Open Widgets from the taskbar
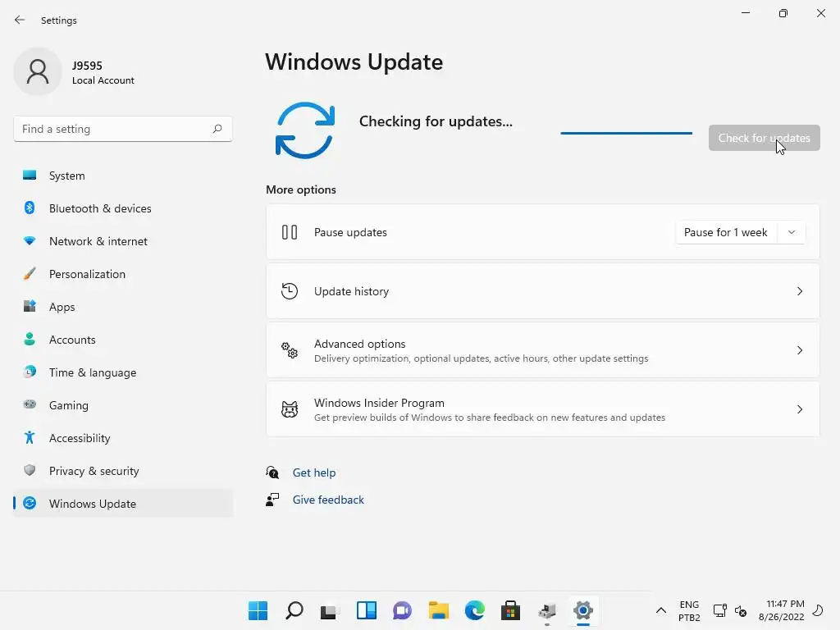The height and width of the screenshot is (630, 840). [x=367, y=610]
